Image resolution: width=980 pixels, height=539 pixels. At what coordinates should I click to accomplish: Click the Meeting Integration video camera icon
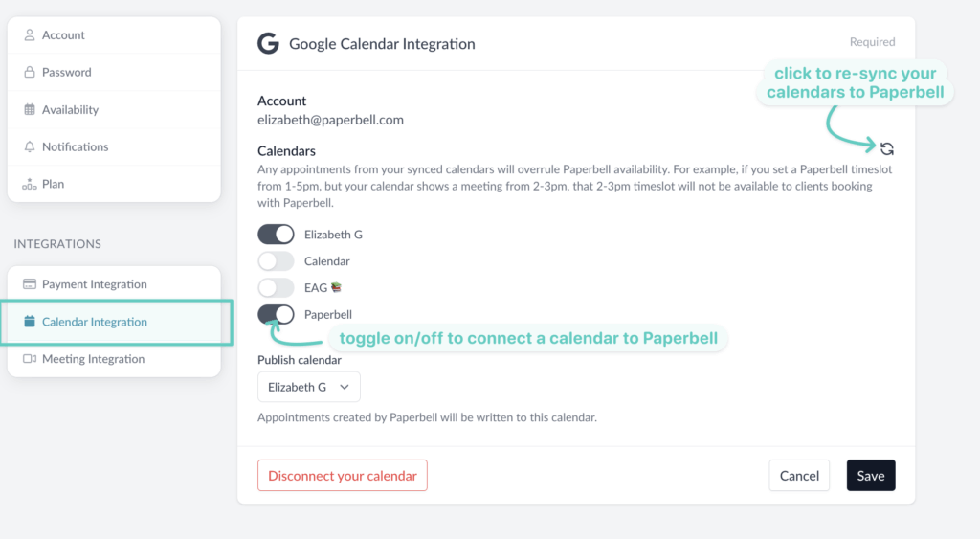click(29, 359)
